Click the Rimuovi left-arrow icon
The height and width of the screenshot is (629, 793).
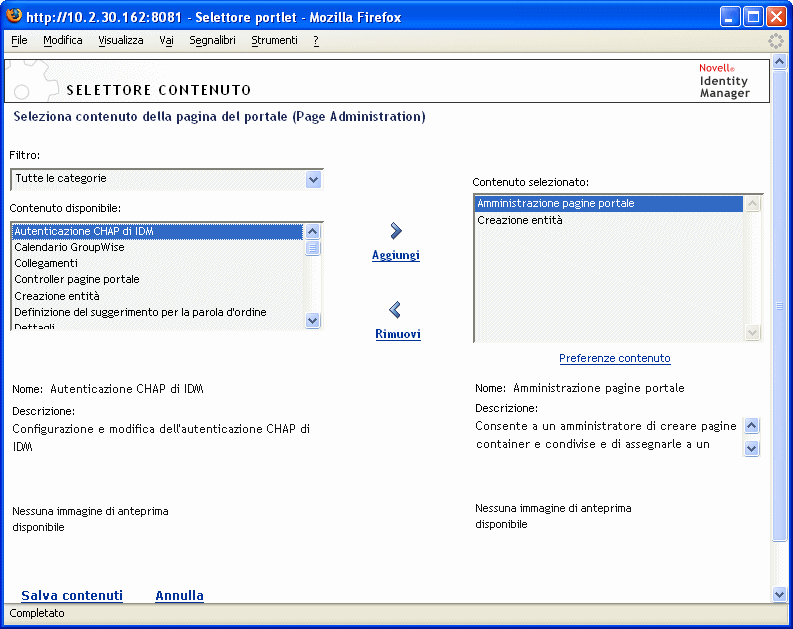click(395, 309)
